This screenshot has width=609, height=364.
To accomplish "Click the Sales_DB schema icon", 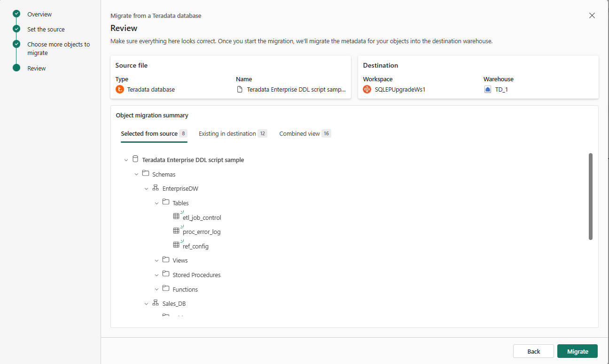I will pyautogui.click(x=156, y=303).
